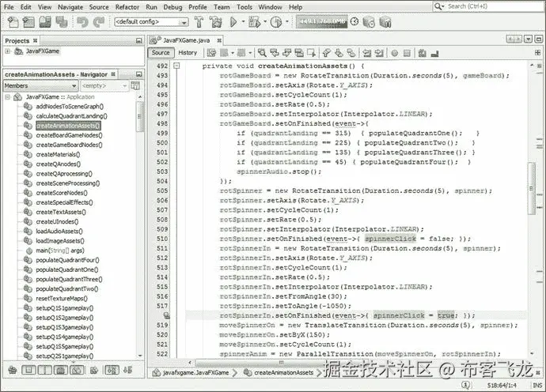546x392 pixels.
Task: Click the Run Project play icon
Action: click(233, 22)
